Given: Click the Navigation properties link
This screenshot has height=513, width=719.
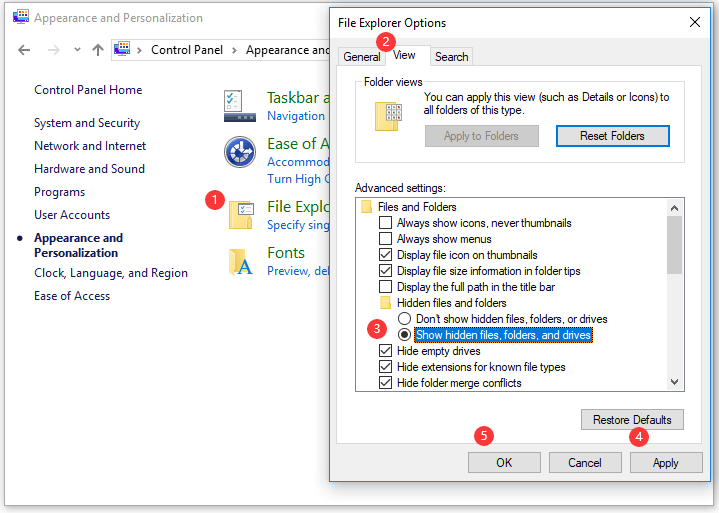Looking at the screenshot, I should pos(296,116).
